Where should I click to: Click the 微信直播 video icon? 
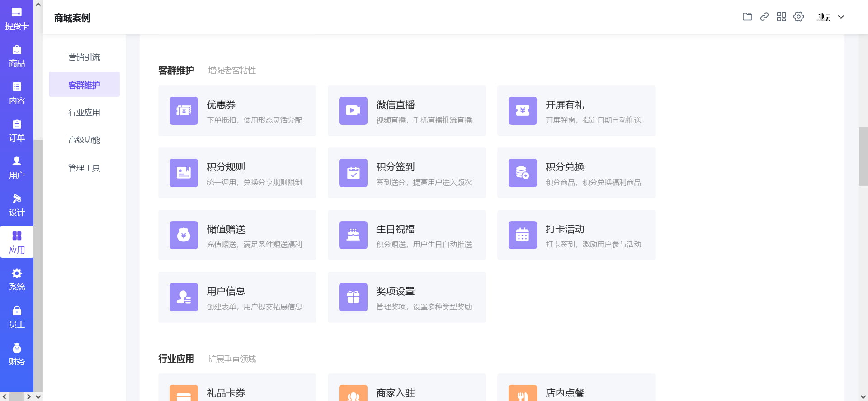[353, 111]
